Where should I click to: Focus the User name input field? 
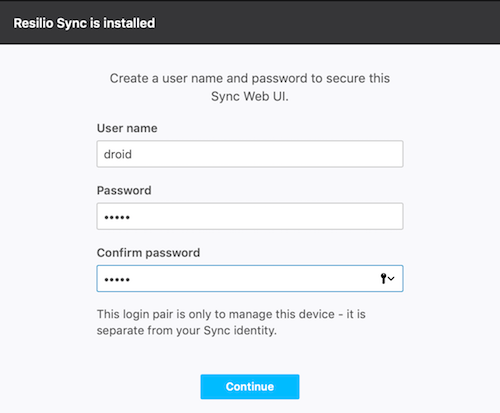(250, 154)
